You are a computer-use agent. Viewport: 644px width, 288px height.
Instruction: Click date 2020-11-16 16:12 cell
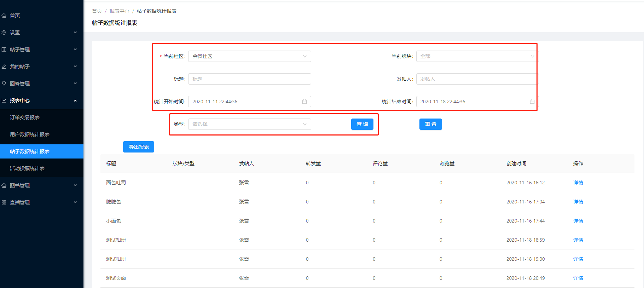[x=526, y=183]
